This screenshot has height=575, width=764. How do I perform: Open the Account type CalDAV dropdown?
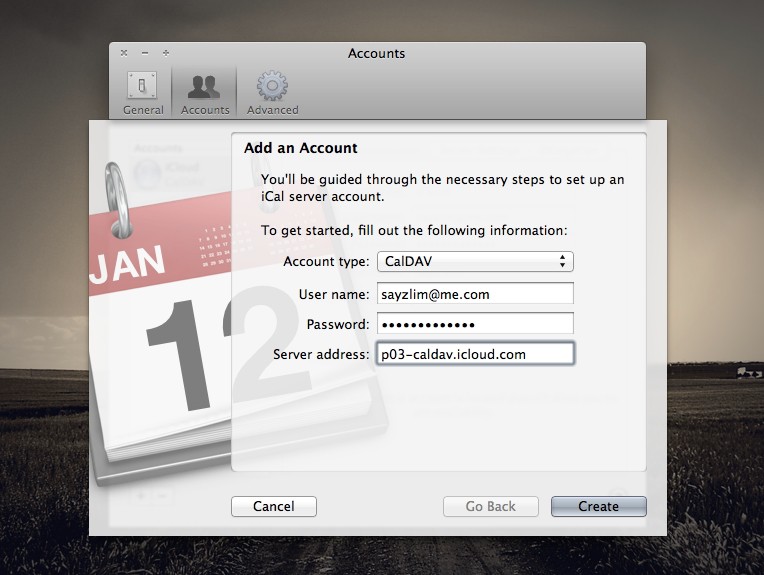(475, 262)
